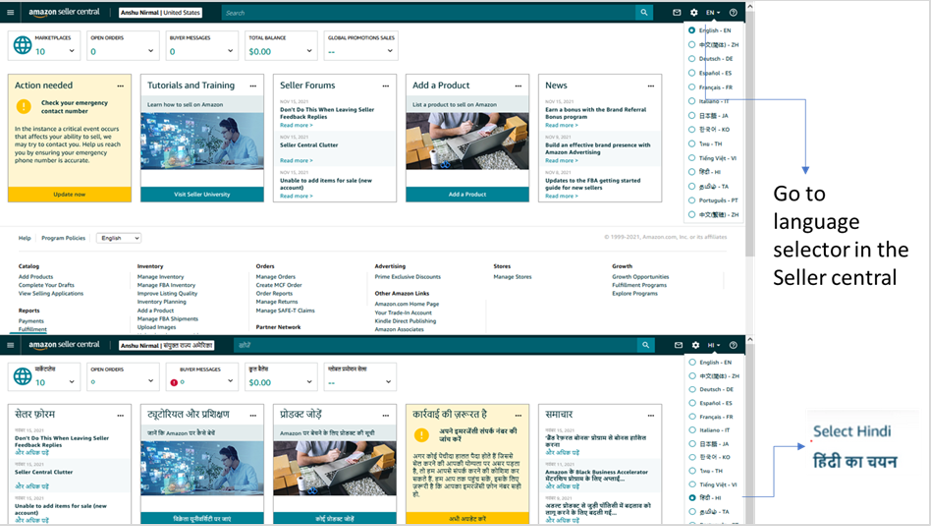Click Program Policies footer link
The width and height of the screenshot is (938, 526).
[63, 238]
